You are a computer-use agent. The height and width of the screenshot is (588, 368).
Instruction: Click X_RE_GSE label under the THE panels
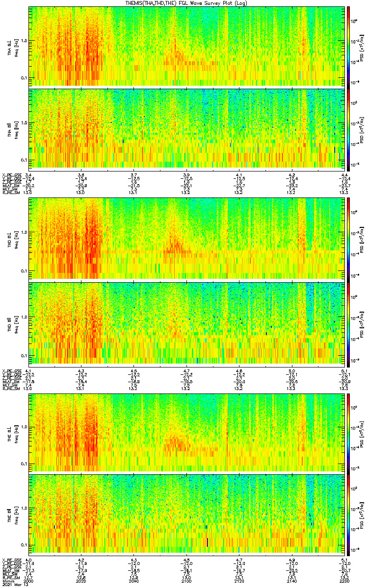pyautogui.click(x=11, y=560)
